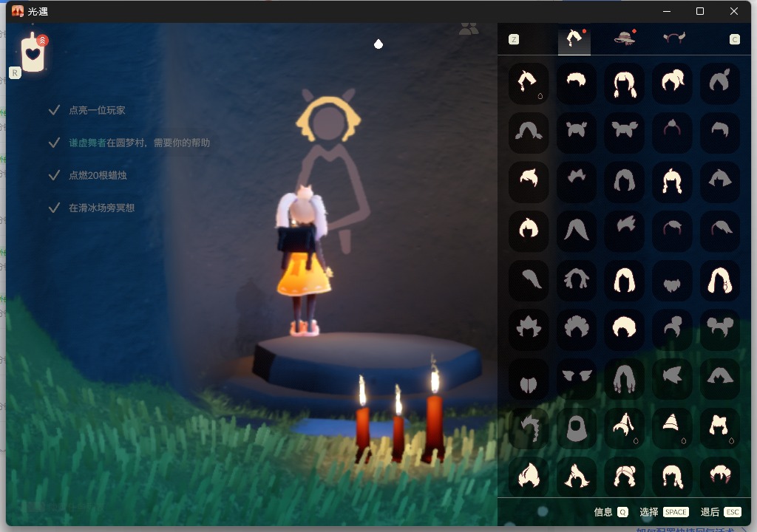The image size is (757, 532).
Task: Click the quest text 在滑冰场旁冥想
Action: tap(101, 208)
